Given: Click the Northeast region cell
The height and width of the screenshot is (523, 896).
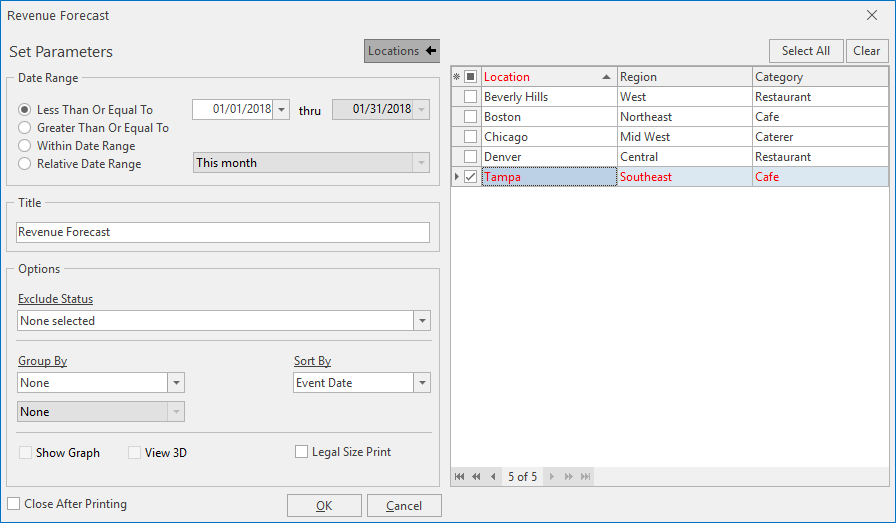Looking at the screenshot, I should point(685,117).
